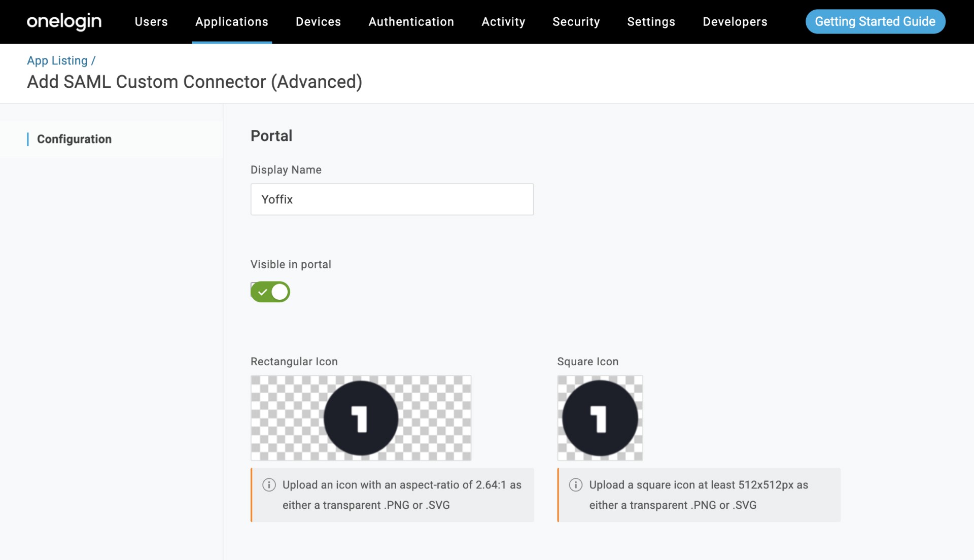Viewport: 974px width, 560px height.
Task: Click info icon in square icon hint
Action: coord(575,485)
